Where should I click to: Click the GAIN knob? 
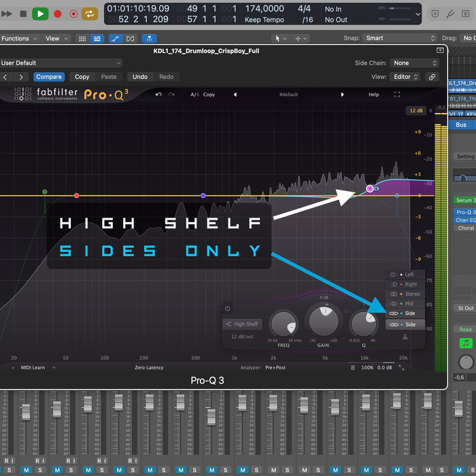click(x=323, y=321)
